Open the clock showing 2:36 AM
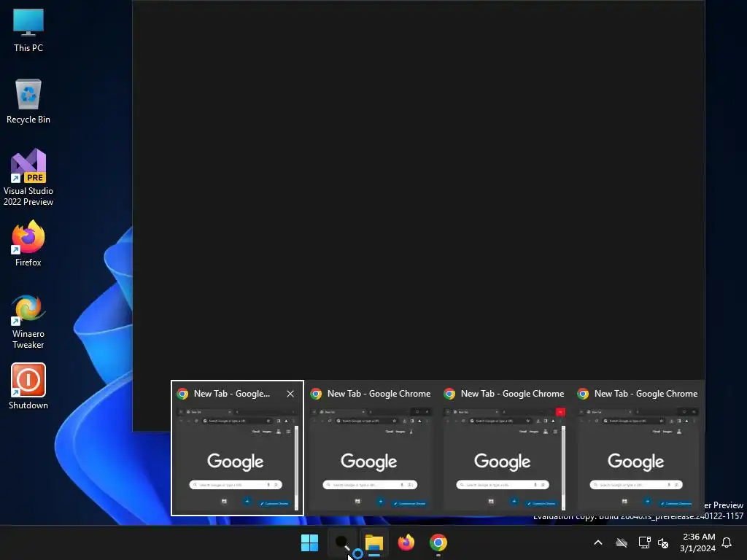 pyautogui.click(x=698, y=542)
